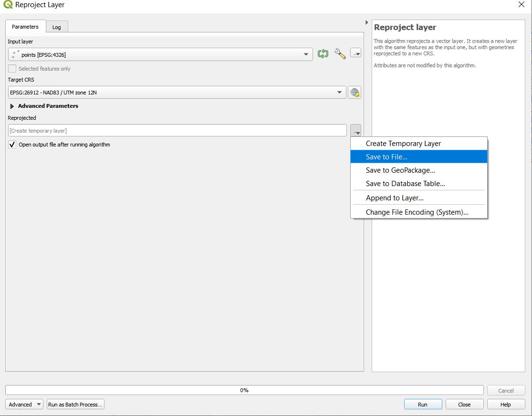Click the Reprojected output path field

pyautogui.click(x=177, y=131)
